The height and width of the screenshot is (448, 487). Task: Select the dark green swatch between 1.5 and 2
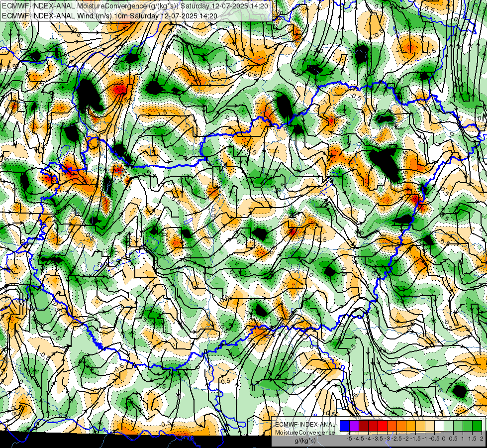[x=477, y=426]
